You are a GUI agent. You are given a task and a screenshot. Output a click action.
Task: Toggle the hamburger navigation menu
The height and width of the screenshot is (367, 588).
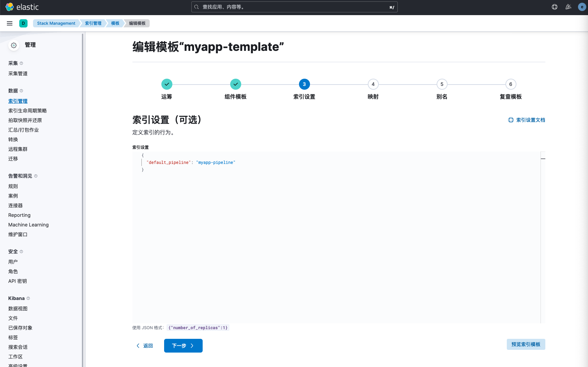(x=10, y=23)
